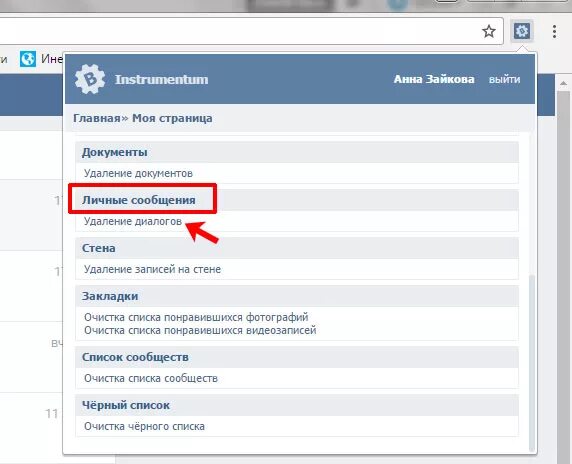
Task: Go to Главная in the breadcrumb
Action: (x=97, y=118)
